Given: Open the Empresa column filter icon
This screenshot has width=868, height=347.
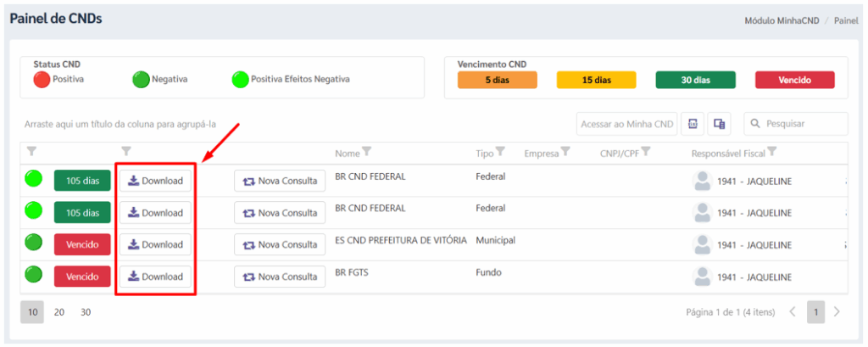Looking at the screenshot, I should (566, 153).
